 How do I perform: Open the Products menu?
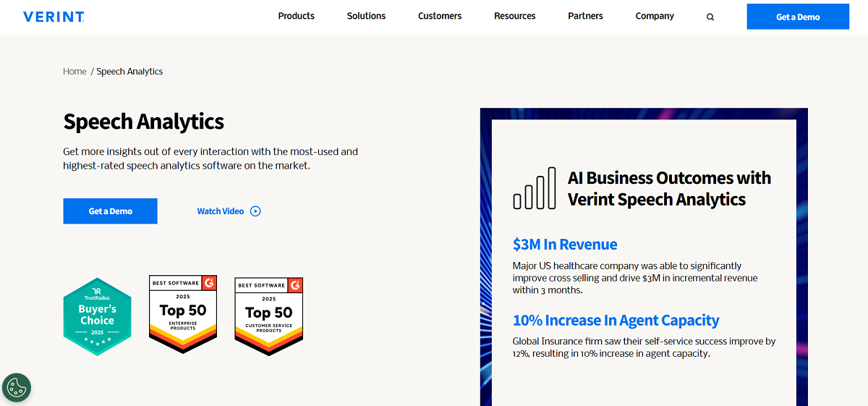coord(297,16)
